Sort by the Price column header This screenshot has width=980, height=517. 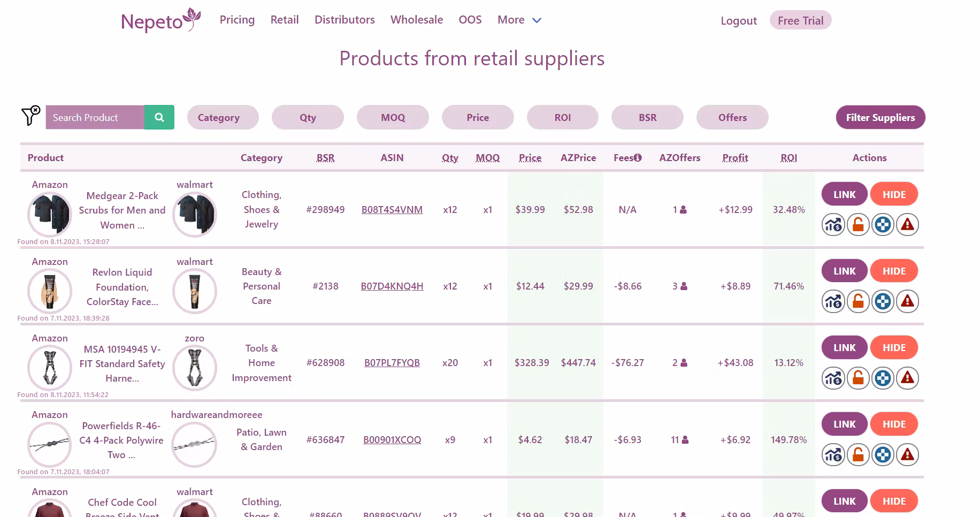coord(530,158)
